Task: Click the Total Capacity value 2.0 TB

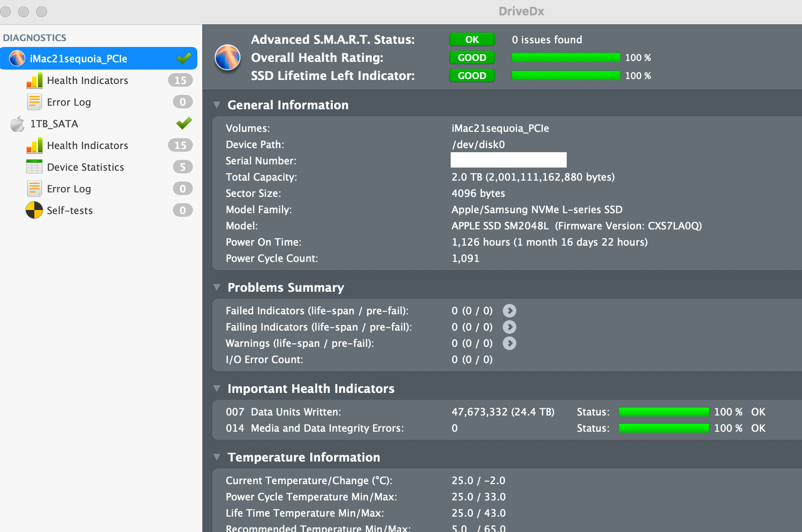Action: [x=533, y=177]
